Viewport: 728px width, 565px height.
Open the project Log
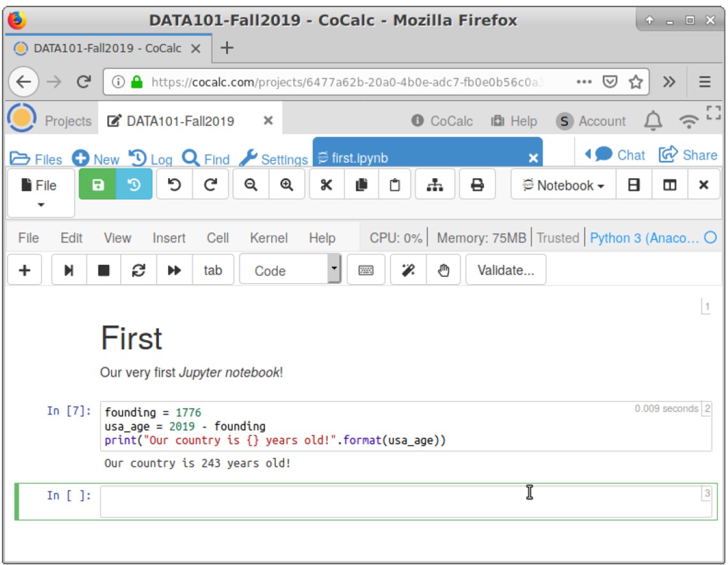(x=151, y=159)
